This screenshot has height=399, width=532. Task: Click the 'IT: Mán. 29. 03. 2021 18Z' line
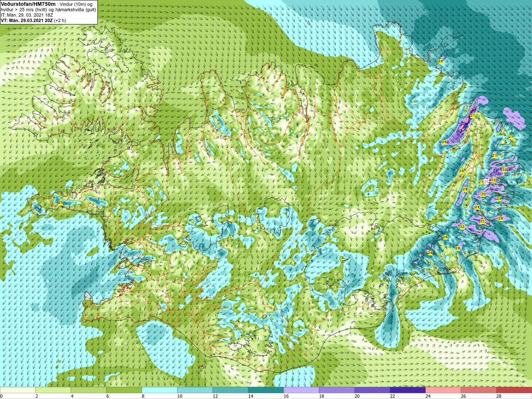tap(27, 15)
